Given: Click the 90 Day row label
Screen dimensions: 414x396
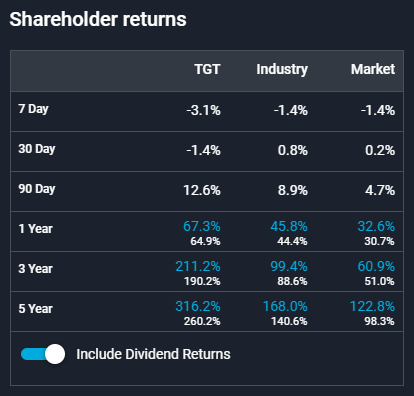Looking at the screenshot, I should click(x=37, y=189).
